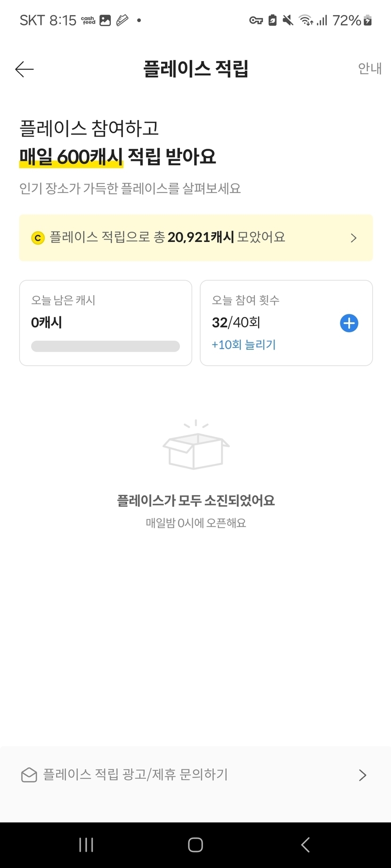Tap the envelope icon for ad inquiry
This screenshot has height=868, width=391.
[x=29, y=775]
